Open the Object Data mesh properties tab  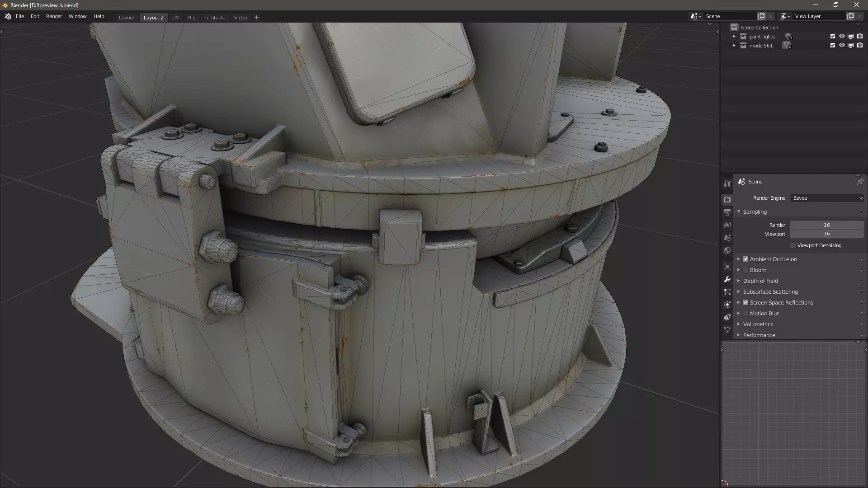(727, 330)
